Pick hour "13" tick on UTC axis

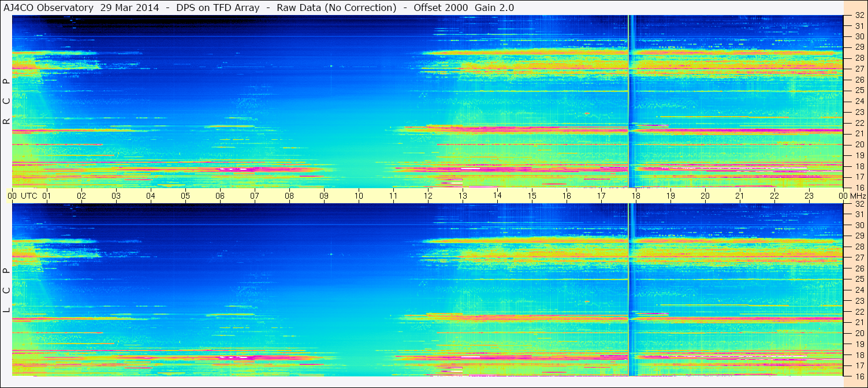click(x=463, y=196)
